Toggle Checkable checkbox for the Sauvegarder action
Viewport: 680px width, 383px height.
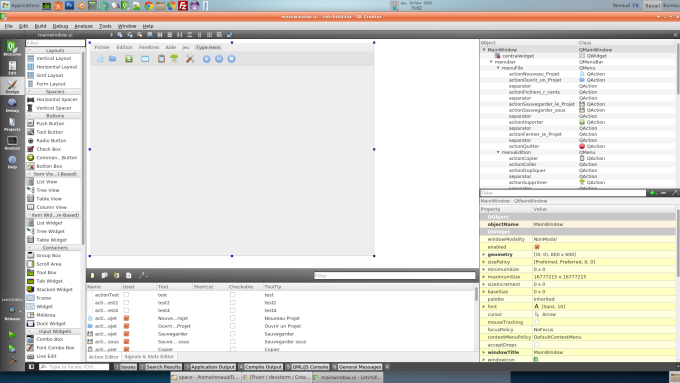(232, 334)
